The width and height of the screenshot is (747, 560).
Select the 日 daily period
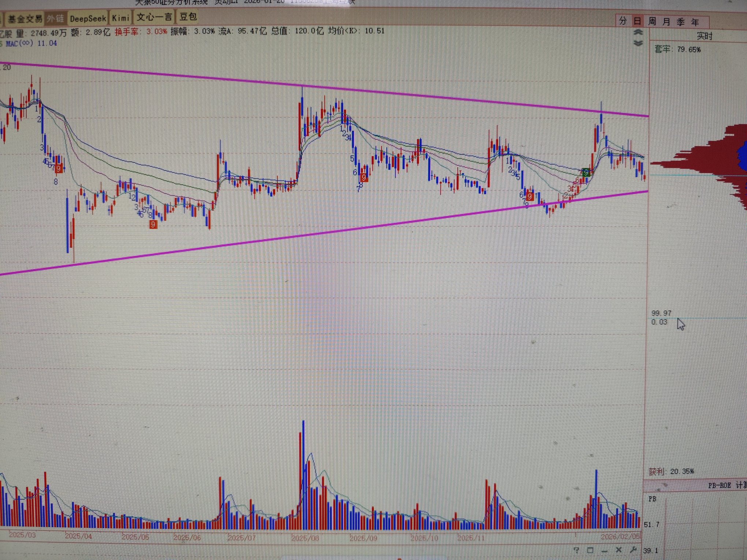coord(638,21)
